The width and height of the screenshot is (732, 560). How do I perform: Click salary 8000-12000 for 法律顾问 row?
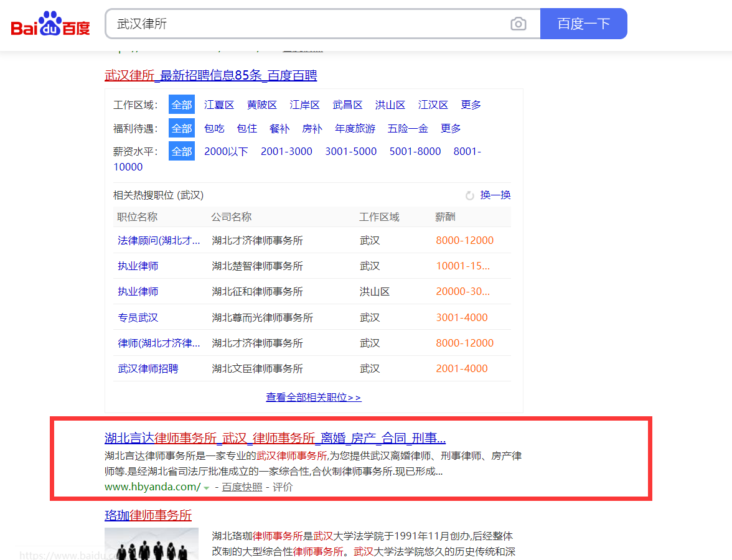tap(464, 240)
